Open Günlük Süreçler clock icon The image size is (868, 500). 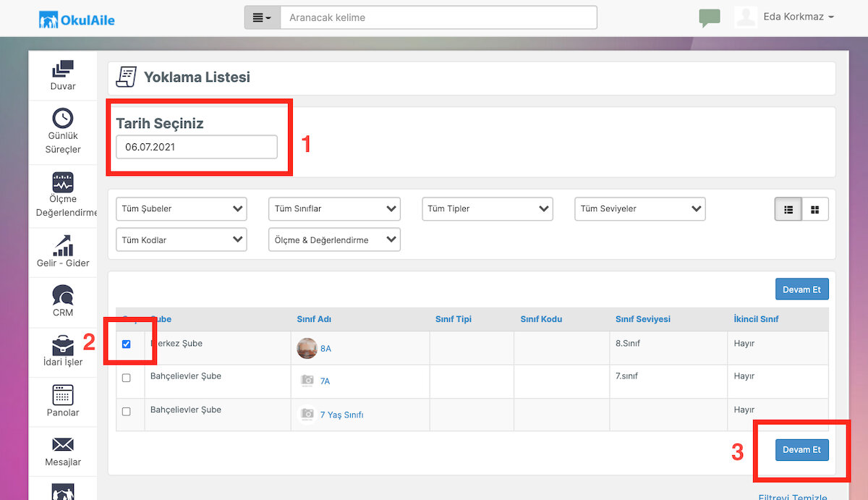(x=63, y=118)
